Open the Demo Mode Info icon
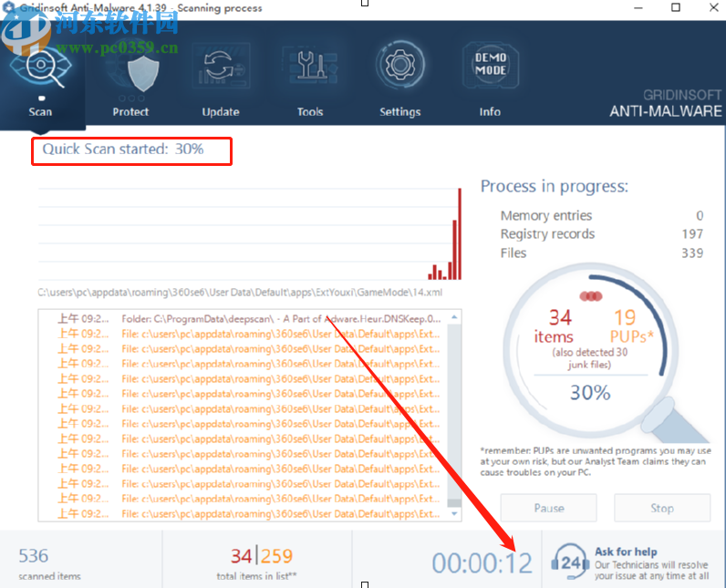Image resolution: width=726 pixels, height=588 pixels. click(x=491, y=65)
